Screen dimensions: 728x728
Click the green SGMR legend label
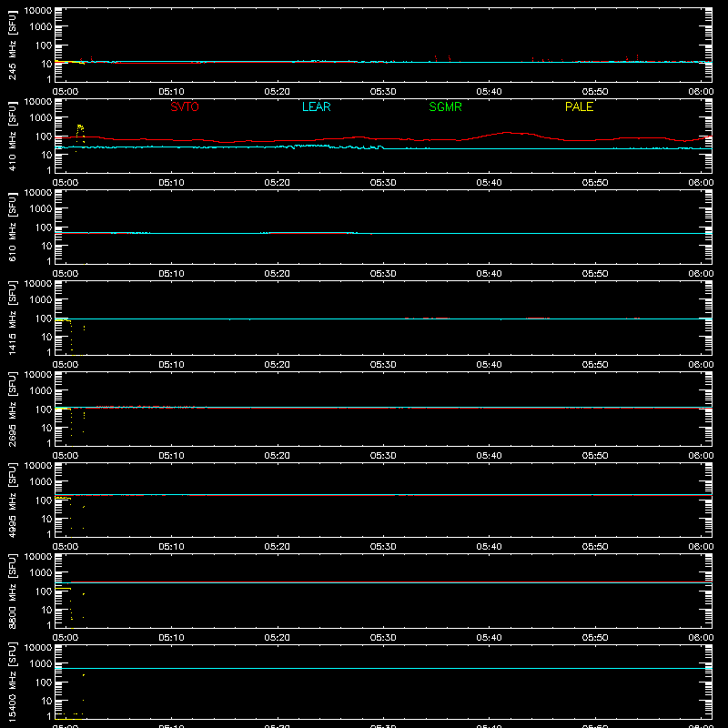tap(445, 106)
